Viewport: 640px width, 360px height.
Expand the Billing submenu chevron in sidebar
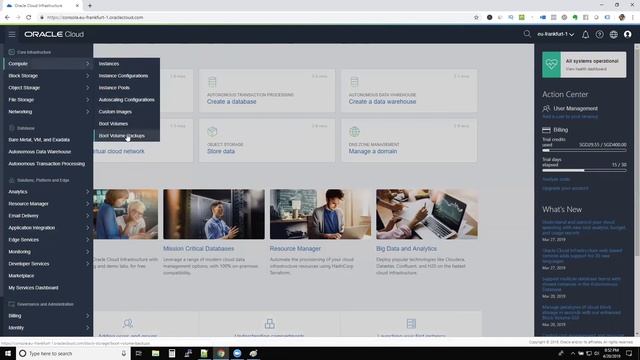(87, 316)
